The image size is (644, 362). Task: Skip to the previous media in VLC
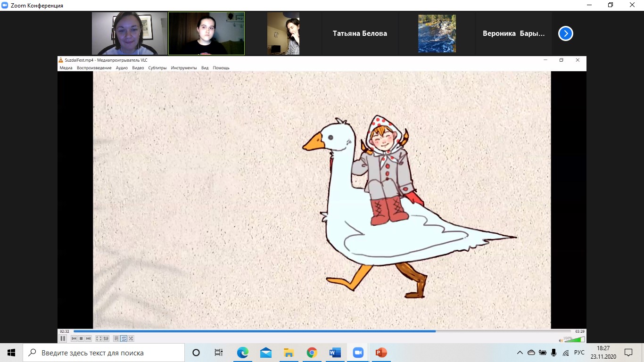[x=74, y=338]
